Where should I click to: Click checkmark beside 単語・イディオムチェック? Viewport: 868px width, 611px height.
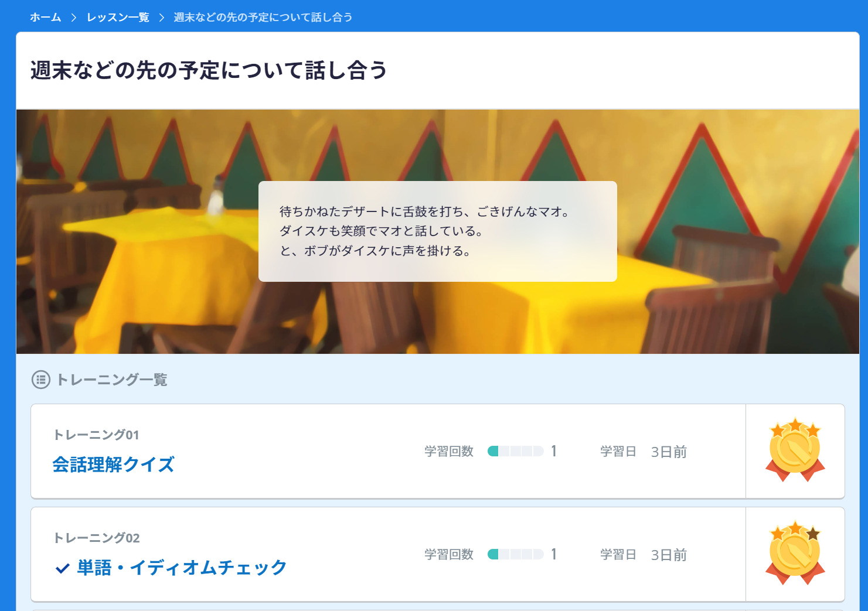click(x=62, y=568)
